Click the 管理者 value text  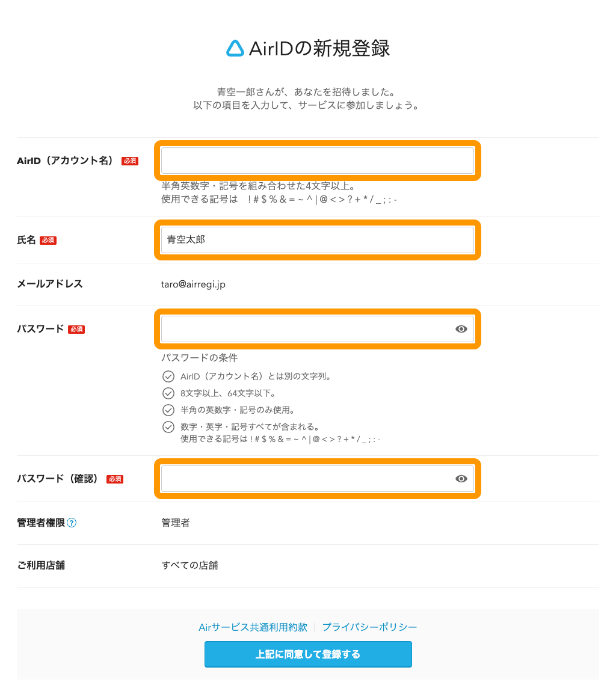(x=176, y=523)
